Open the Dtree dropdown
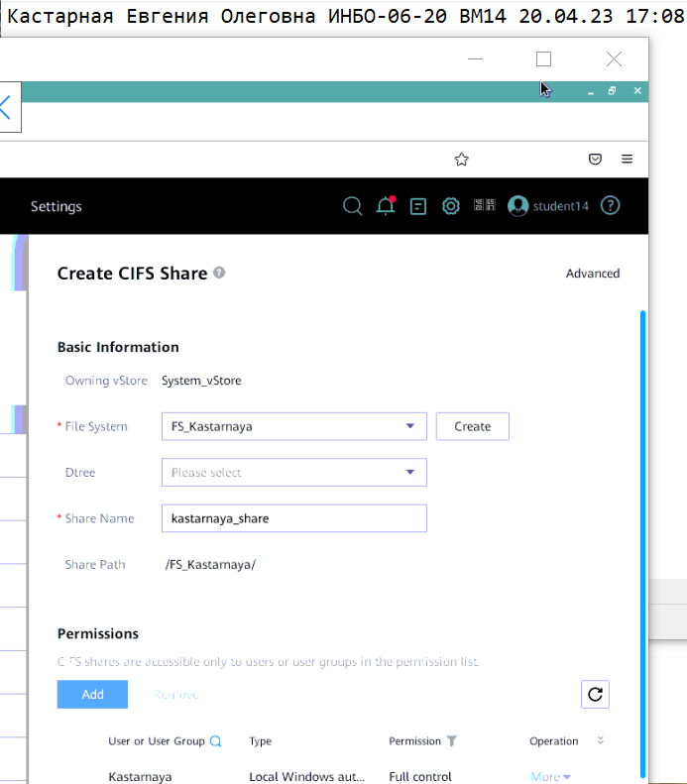The image size is (687, 784). pos(294,473)
